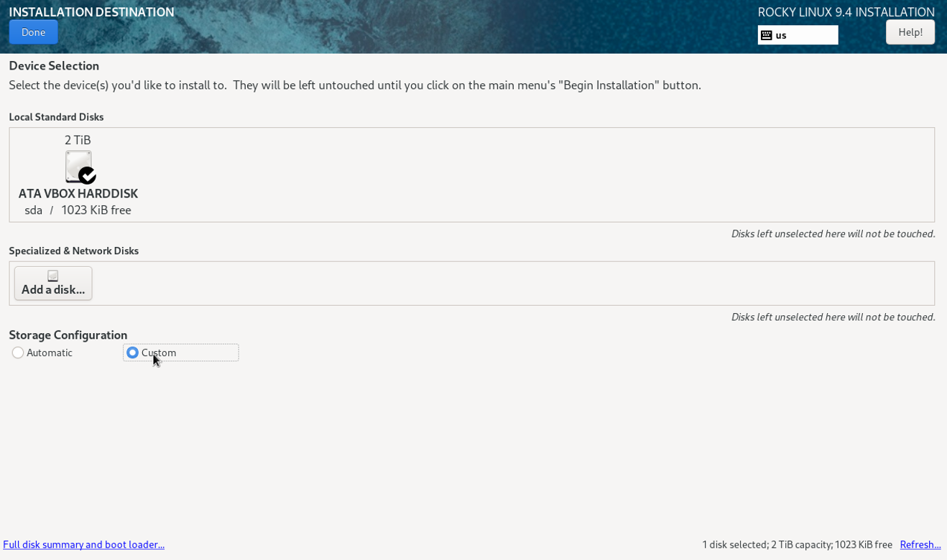The width and height of the screenshot is (947, 560).
Task: Select the Custom partitioning radio button
Action: click(x=132, y=353)
